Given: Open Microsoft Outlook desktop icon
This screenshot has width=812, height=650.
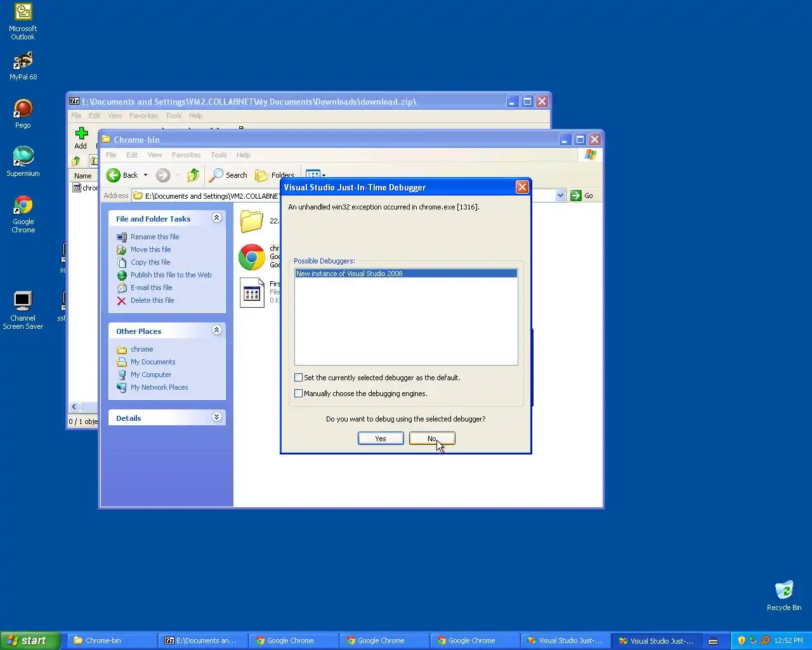Looking at the screenshot, I should 23,22.
